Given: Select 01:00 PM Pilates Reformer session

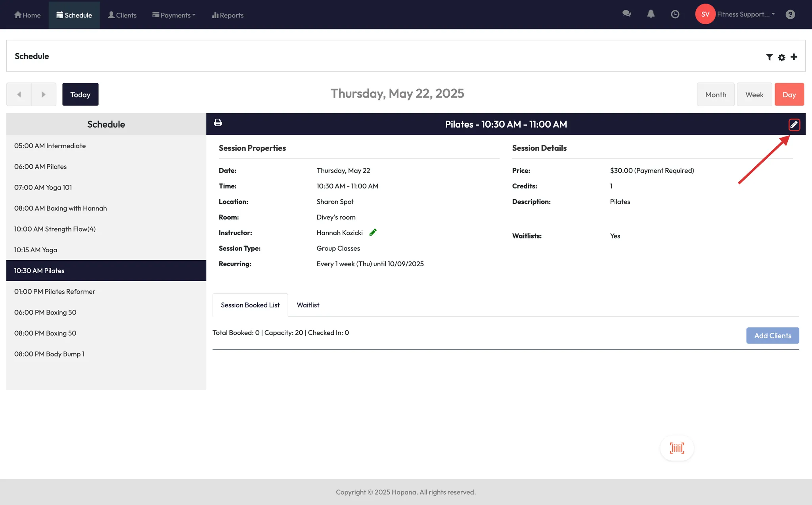Looking at the screenshot, I should pos(55,292).
